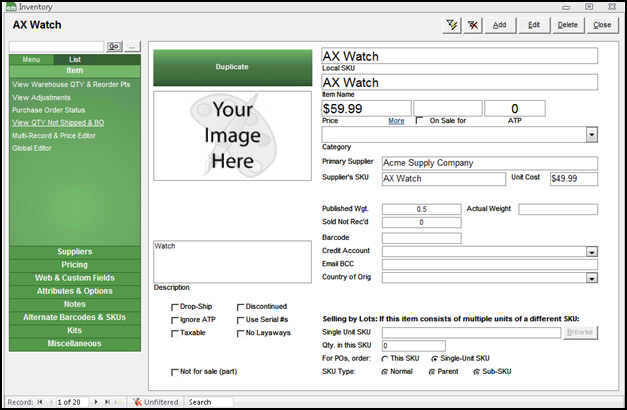Open the Miscellaneous section
This screenshot has height=410, width=627.
click(75, 344)
